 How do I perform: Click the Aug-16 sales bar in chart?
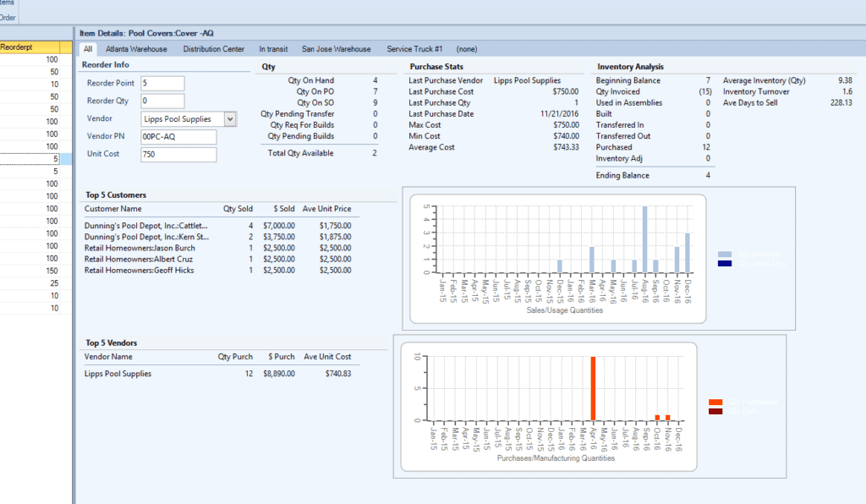[x=644, y=239]
